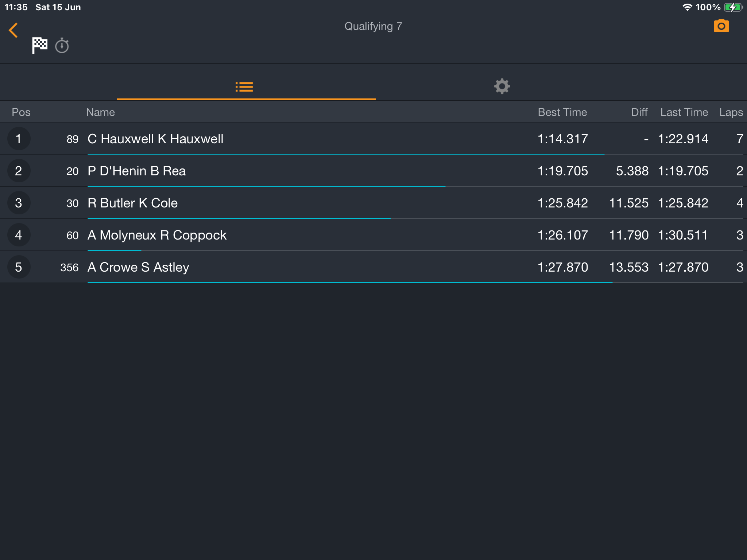The image size is (747, 560).
Task: Select row R Butler K Cole
Action: [x=373, y=203]
